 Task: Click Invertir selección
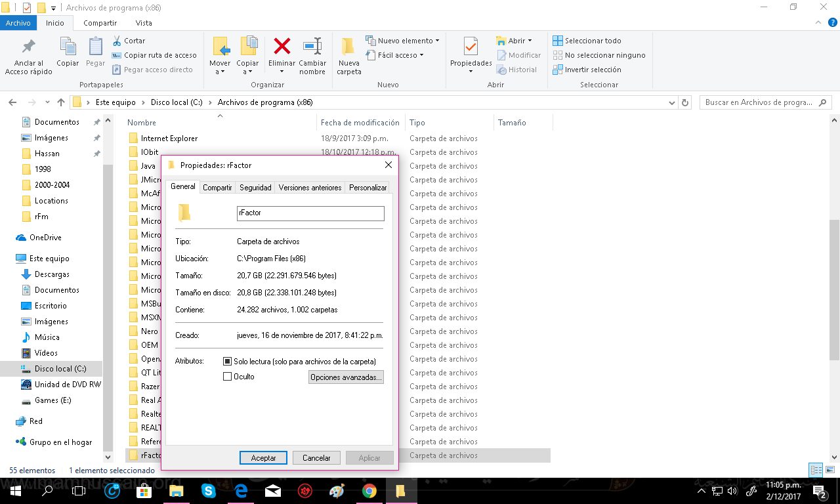coord(587,70)
